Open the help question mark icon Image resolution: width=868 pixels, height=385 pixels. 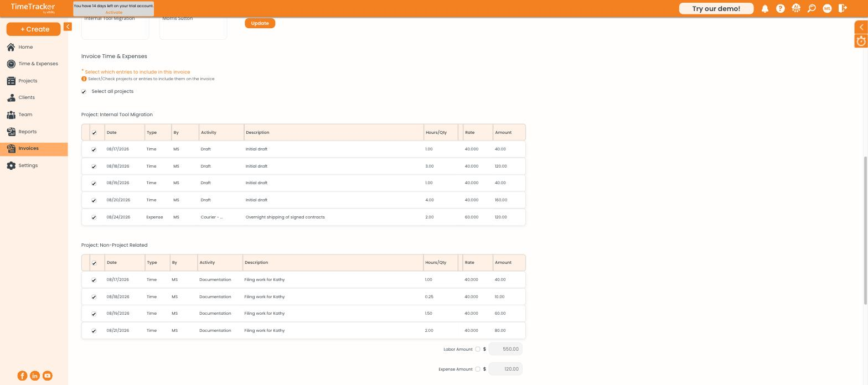(781, 9)
